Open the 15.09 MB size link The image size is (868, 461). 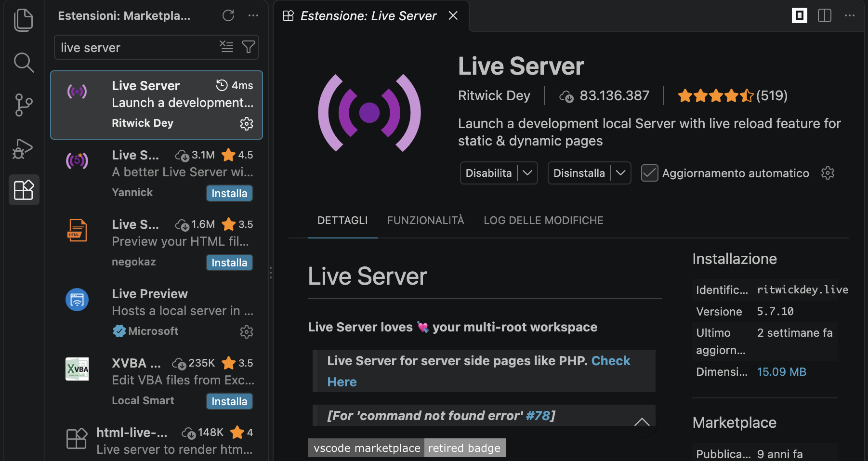click(x=781, y=372)
